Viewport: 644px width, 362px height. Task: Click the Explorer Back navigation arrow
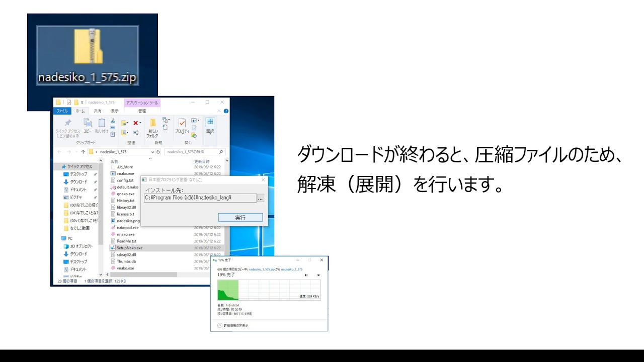tap(59, 151)
